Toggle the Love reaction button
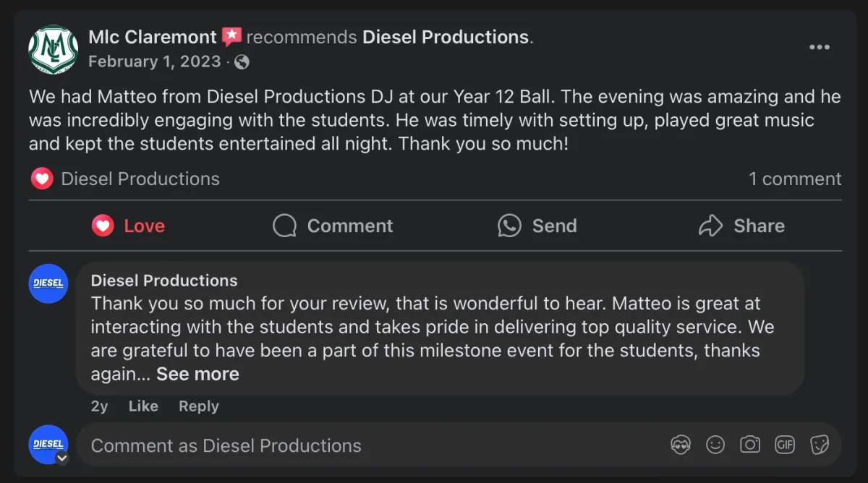The width and height of the screenshot is (868, 483). coord(129,226)
